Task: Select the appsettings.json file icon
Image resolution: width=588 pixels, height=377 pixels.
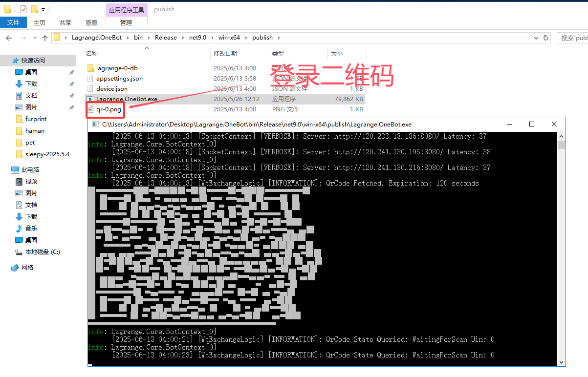Action: click(90, 78)
